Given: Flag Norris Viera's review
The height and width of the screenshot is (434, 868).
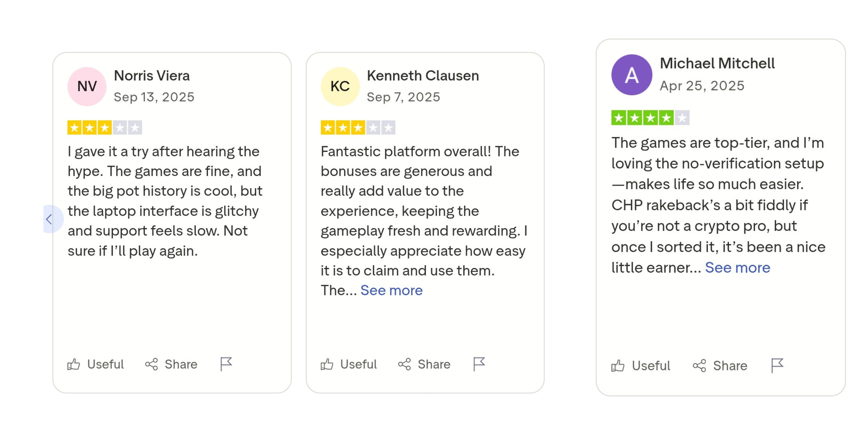Looking at the screenshot, I should click(x=226, y=364).
